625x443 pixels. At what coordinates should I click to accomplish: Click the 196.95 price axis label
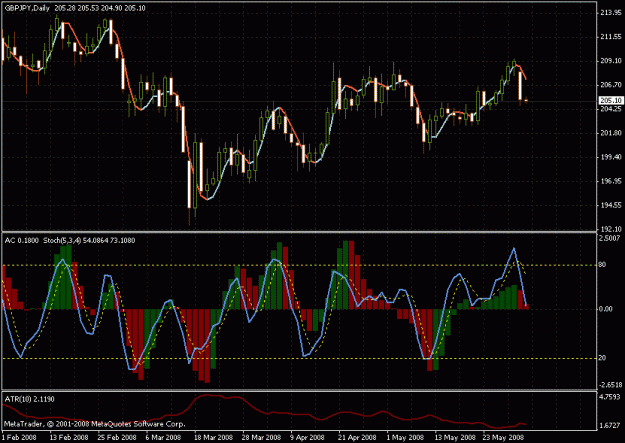(610, 181)
